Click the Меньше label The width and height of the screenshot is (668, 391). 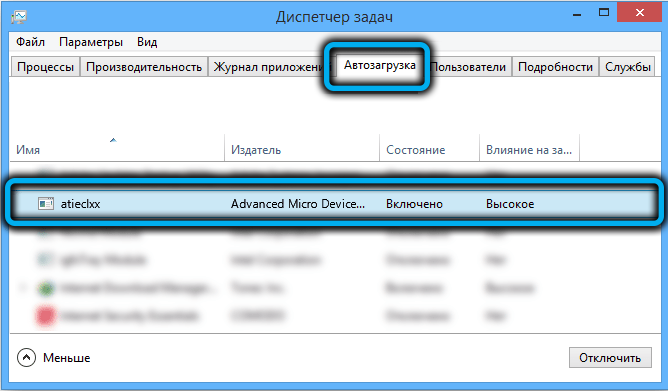point(66,358)
